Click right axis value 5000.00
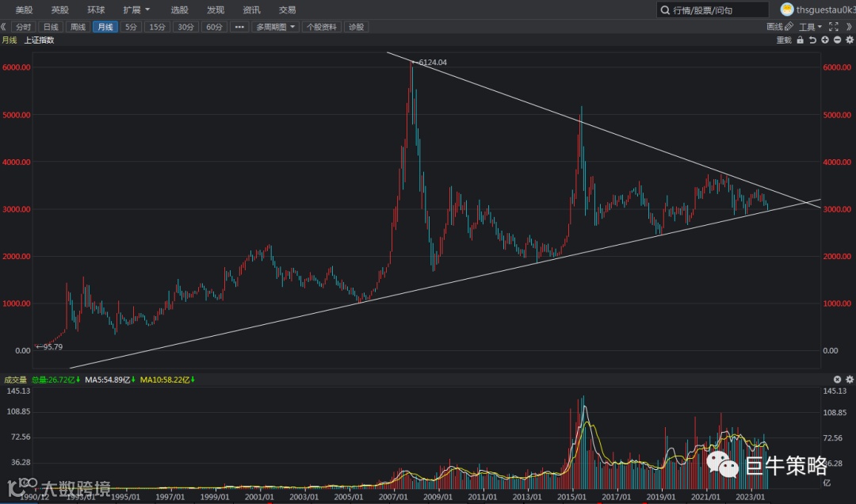Screen dimensions: 856x504 [x=837, y=115]
